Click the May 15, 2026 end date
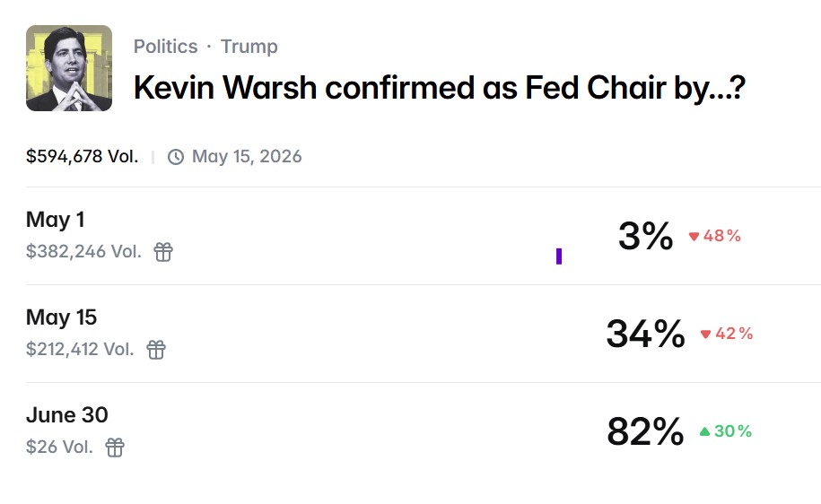Viewport: 821px width, 504px height. 247,157
